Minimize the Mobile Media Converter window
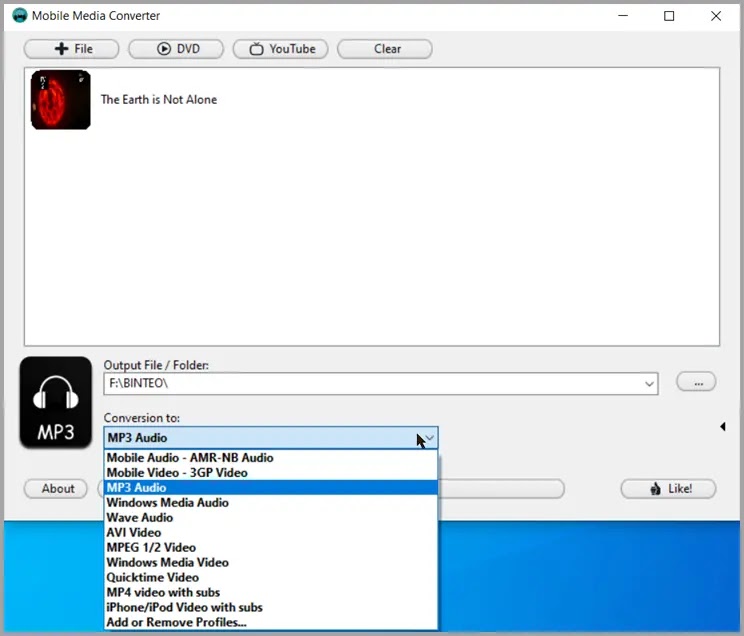 tap(623, 16)
